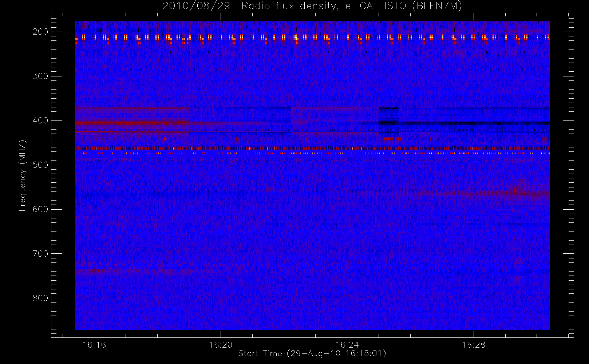Click the 400 frequency tick label
This screenshot has width=589, height=364.
[40, 120]
